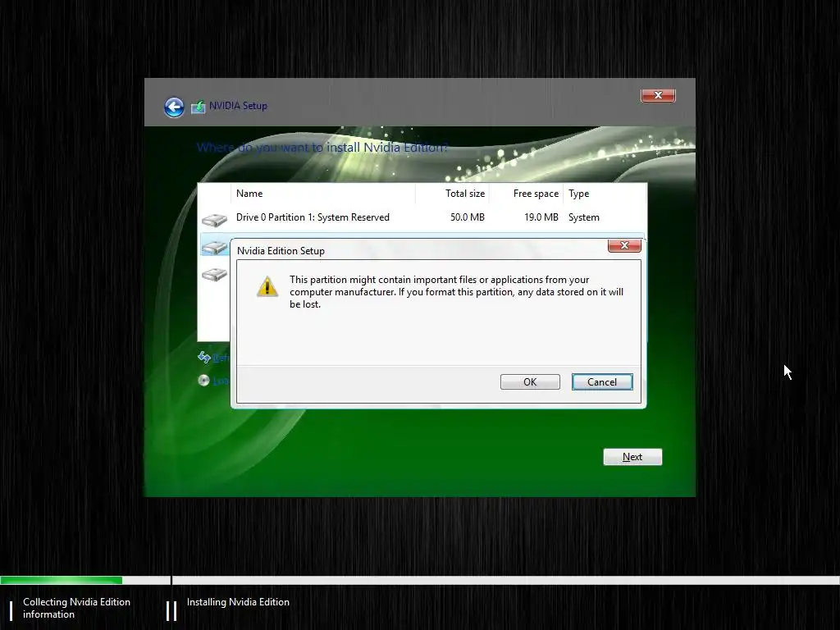
Task: Confirm the format warning with OK
Action: tap(530, 382)
